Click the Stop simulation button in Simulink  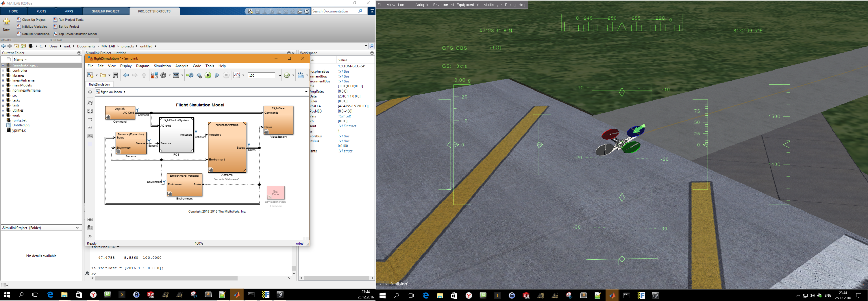click(x=226, y=75)
